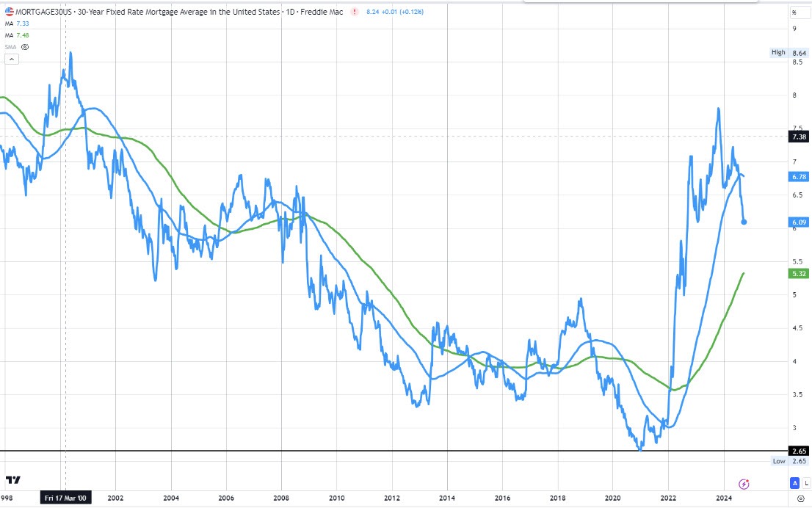This screenshot has height=508, width=812.
Task: Toggle log scale with the L button
Action: [x=806, y=483]
